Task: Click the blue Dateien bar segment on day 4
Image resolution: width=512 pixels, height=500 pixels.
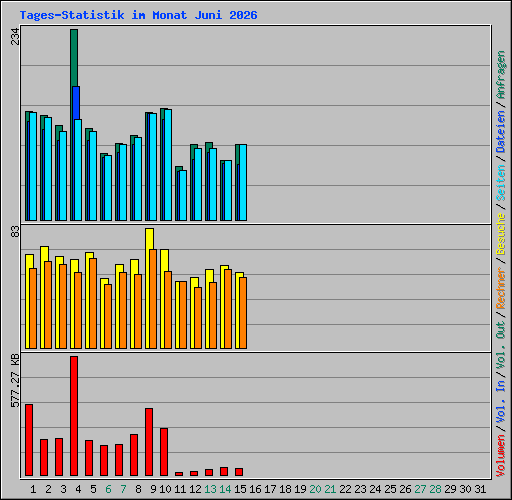Action: coord(76,103)
